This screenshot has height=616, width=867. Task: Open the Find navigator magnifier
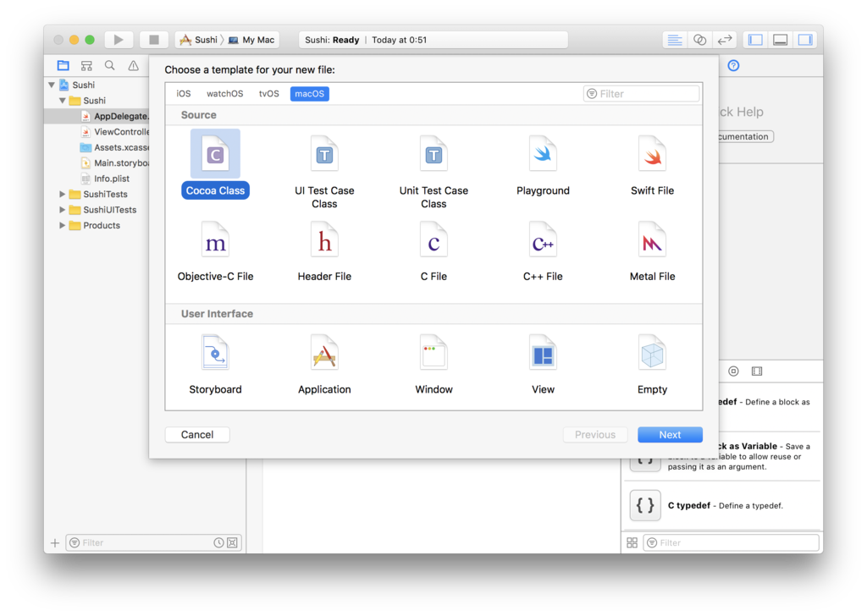[109, 65]
